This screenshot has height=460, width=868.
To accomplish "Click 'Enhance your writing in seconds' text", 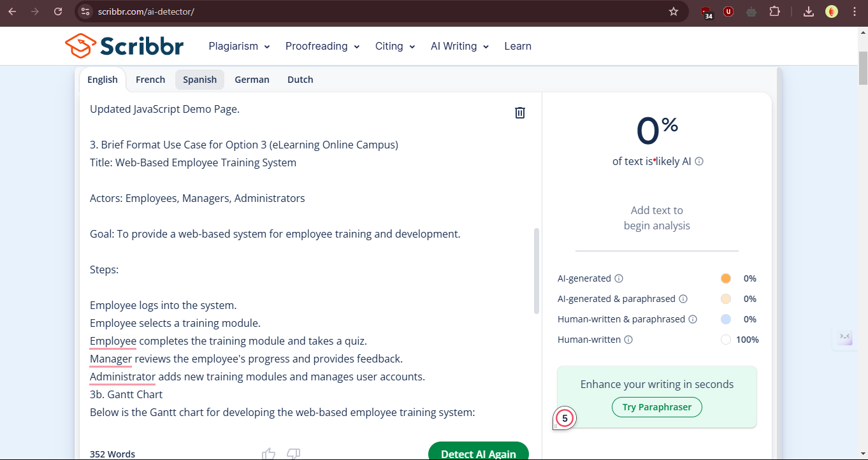I will pos(657,384).
